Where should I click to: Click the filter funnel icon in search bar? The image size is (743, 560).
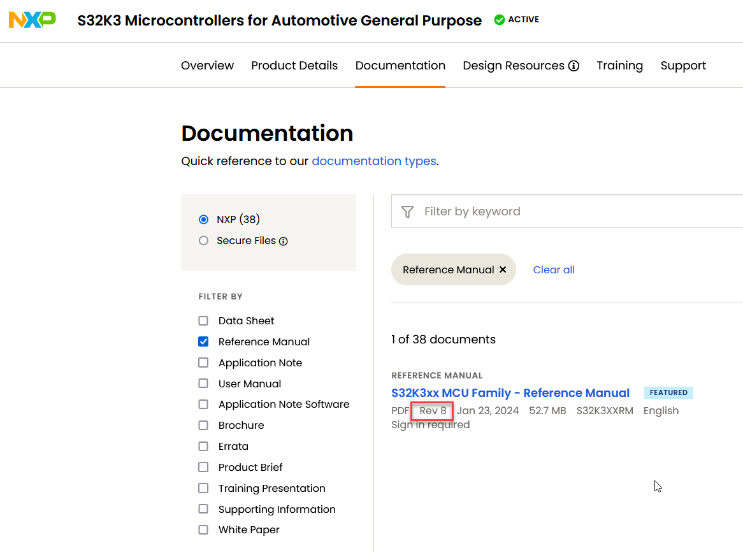pos(407,211)
